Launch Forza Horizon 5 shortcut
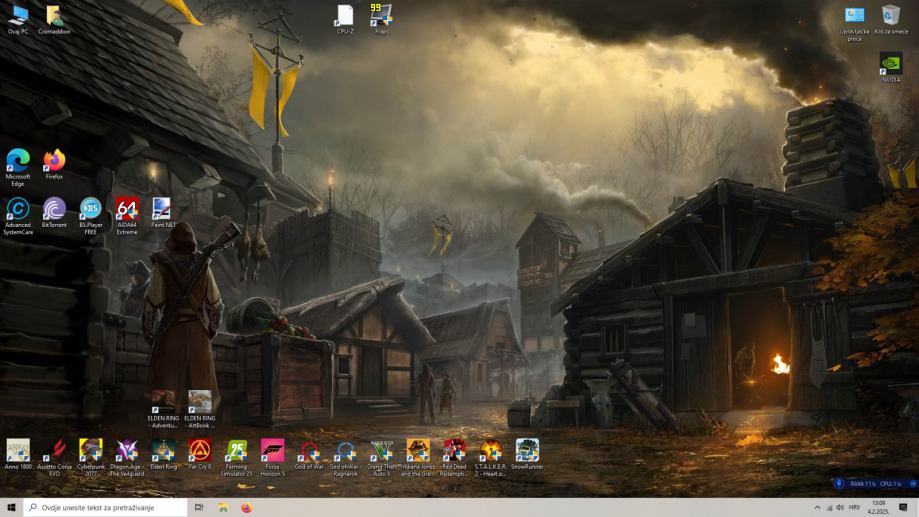This screenshot has width=919, height=517. pyautogui.click(x=273, y=458)
